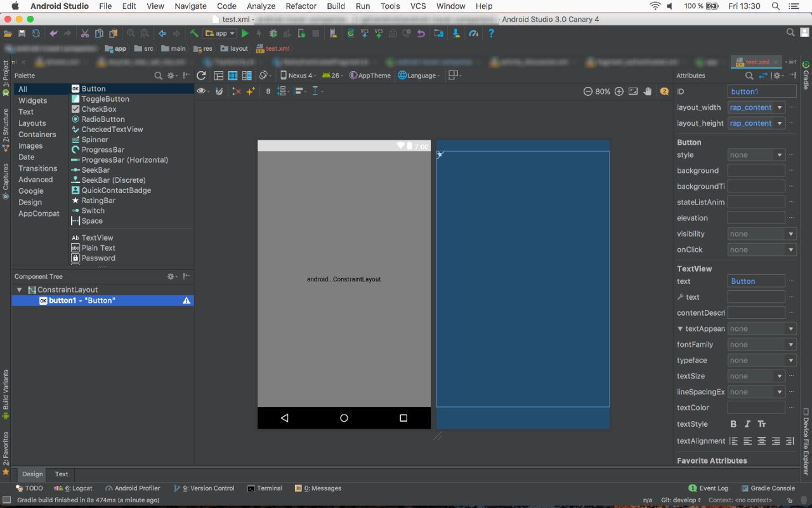The width and height of the screenshot is (812, 508).
Task: Toggle the Autoconnect magnet icon
Action: (219, 91)
